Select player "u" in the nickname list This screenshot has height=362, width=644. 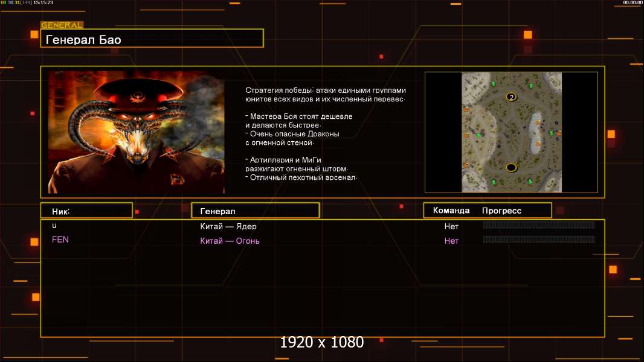pyautogui.click(x=54, y=226)
